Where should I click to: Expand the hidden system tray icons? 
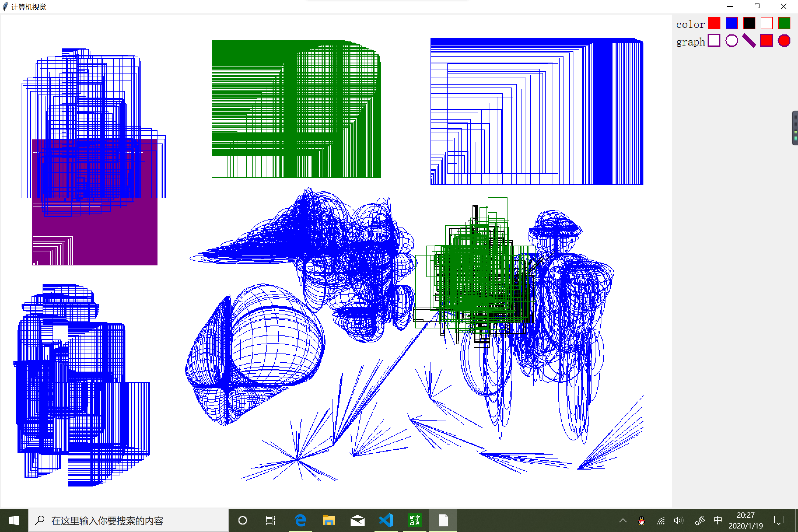[623, 520]
